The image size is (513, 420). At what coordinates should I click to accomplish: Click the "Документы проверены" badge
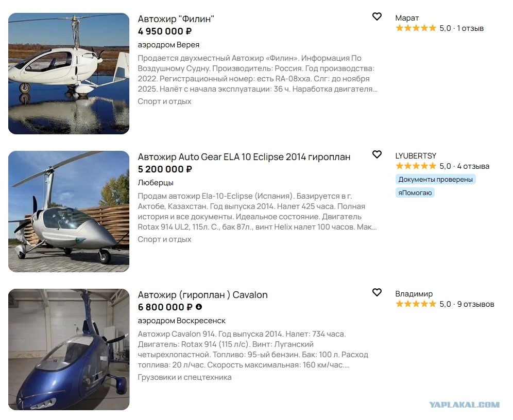[x=435, y=180]
